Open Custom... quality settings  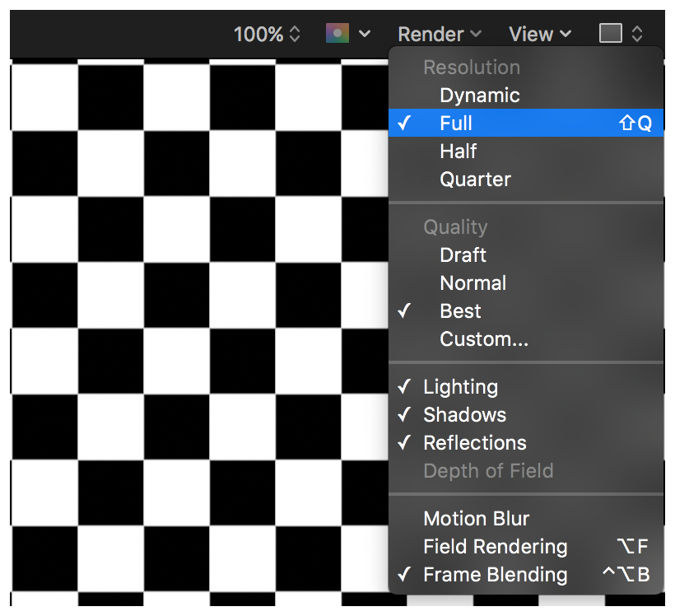483,339
